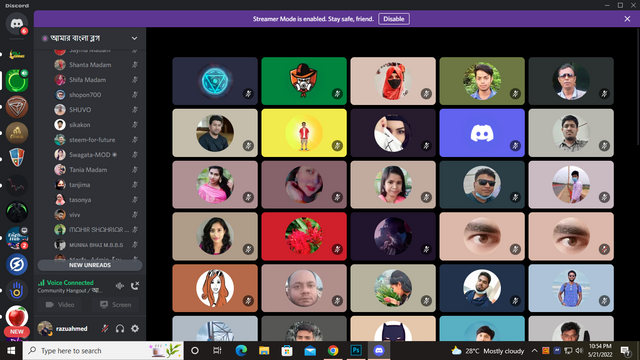The width and height of the screenshot is (640, 360).
Task: Click the red muted mic on eye tile
Action: (604, 249)
